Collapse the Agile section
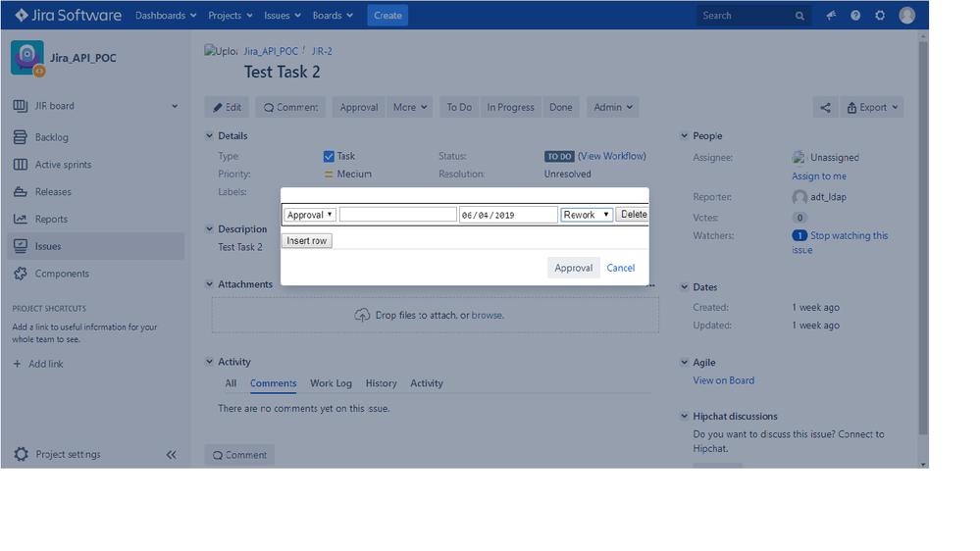Image resolution: width=980 pixels, height=551 pixels. tap(684, 362)
